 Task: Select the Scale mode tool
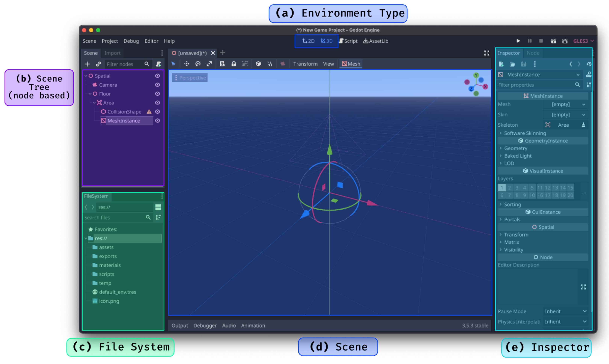pyautogui.click(x=209, y=64)
